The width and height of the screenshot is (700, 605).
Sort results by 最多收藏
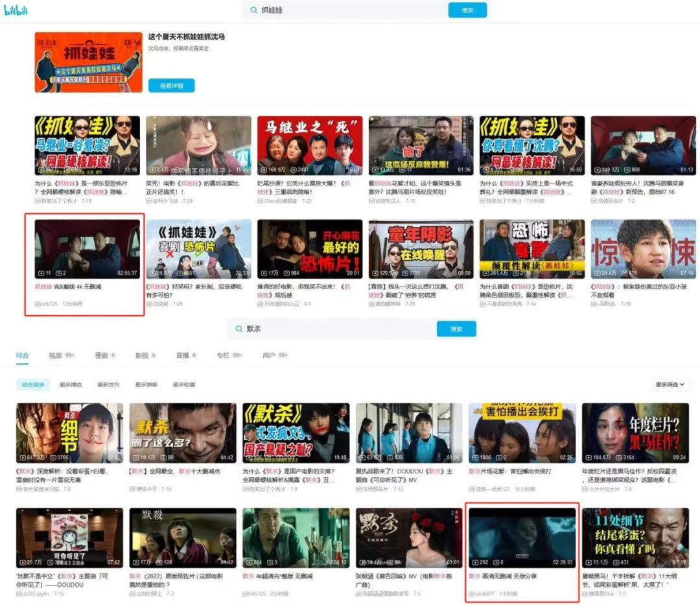pos(184,385)
